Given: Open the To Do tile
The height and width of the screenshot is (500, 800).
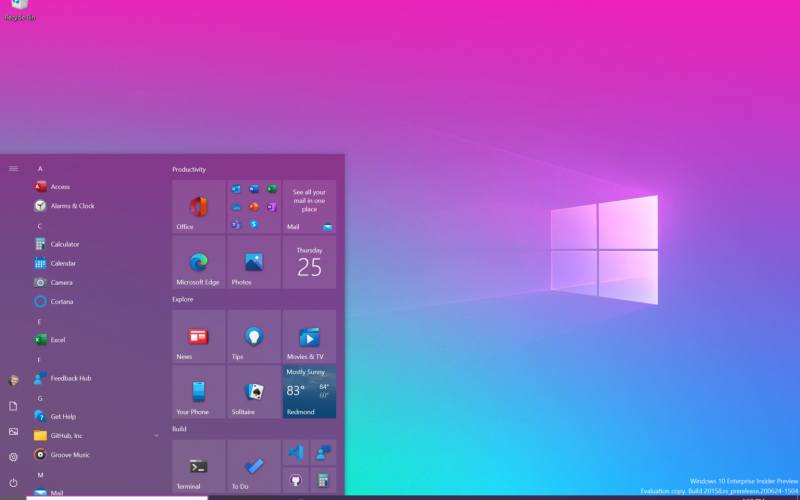Looking at the screenshot, I should pyautogui.click(x=254, y=466).
